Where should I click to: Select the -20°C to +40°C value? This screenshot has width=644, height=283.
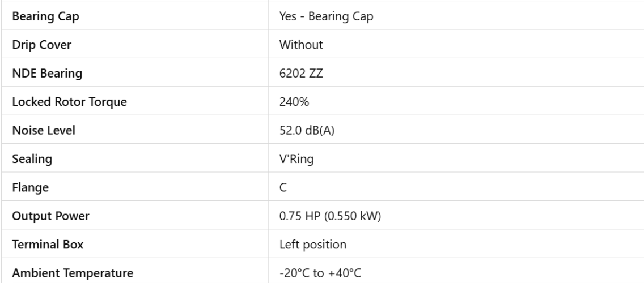[x=320, y=274]
